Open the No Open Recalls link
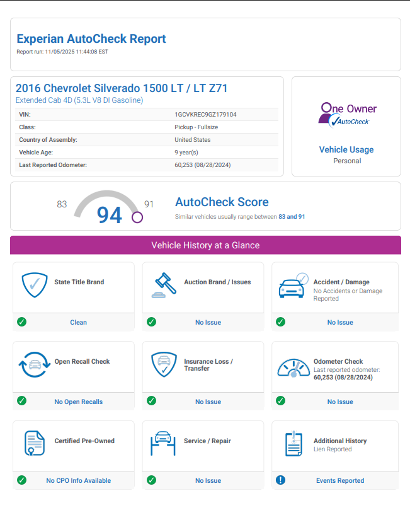Viewport: 410px width, 532px height. 78,402
